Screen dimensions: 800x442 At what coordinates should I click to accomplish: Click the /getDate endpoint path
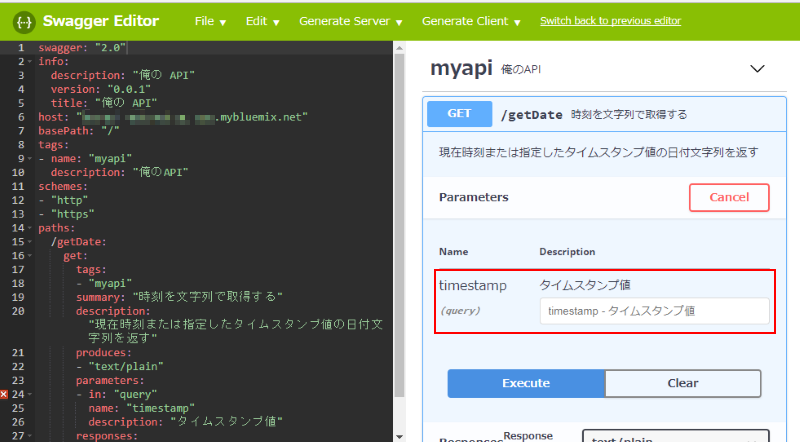[531, 115]
